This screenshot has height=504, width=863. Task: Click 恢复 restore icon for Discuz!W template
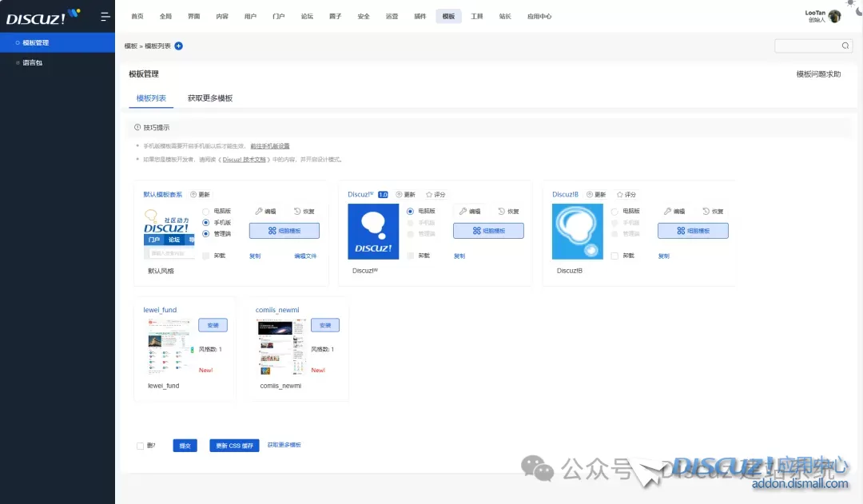pos(502,212)
